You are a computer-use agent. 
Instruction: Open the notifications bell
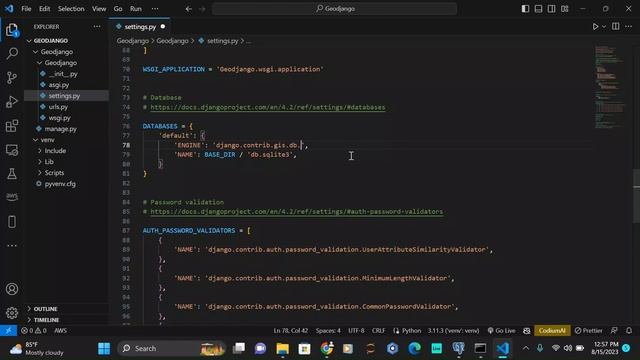pyautogui.click(x=629, y=331)
